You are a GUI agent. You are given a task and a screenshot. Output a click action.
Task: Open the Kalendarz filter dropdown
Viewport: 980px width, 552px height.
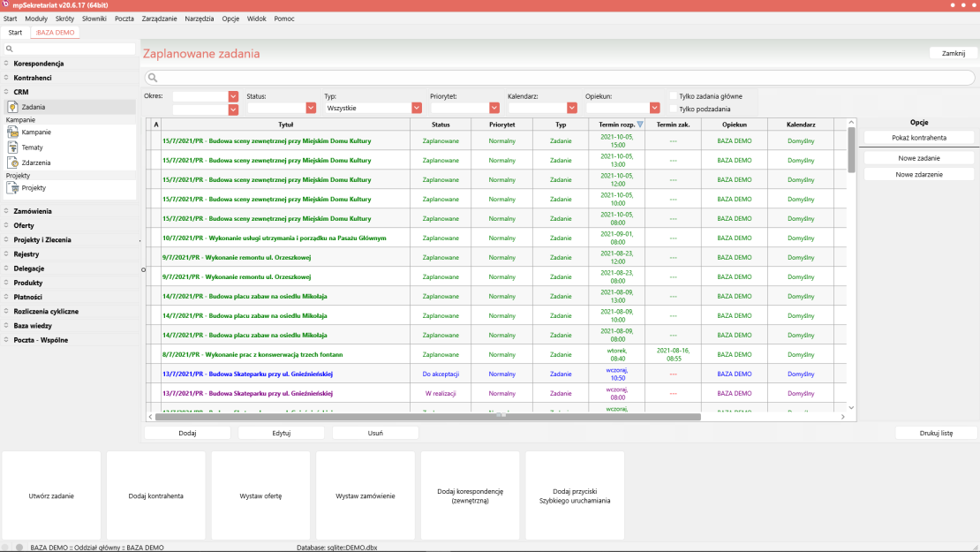coord(572,108)
